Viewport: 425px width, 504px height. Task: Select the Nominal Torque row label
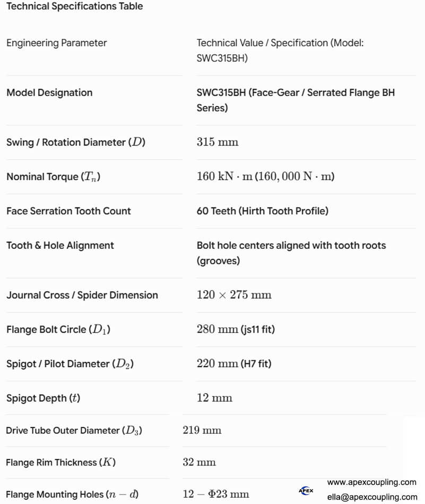pos(54,177)
